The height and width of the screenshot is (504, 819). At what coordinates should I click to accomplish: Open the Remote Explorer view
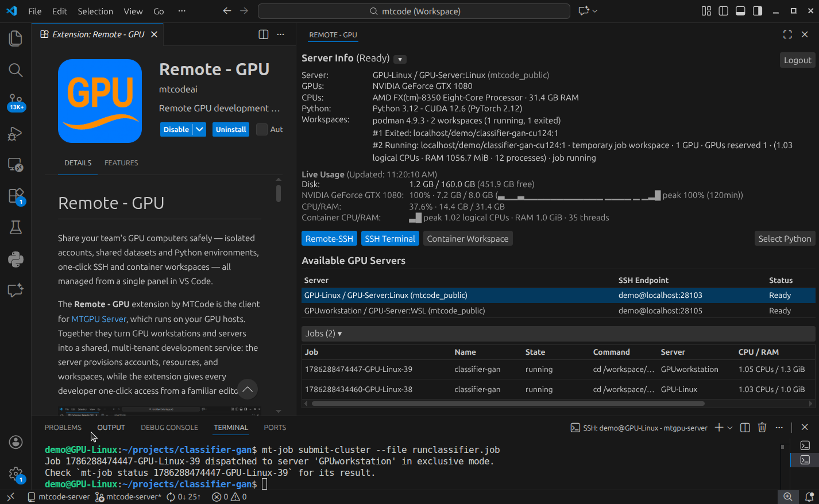[16, 165]
